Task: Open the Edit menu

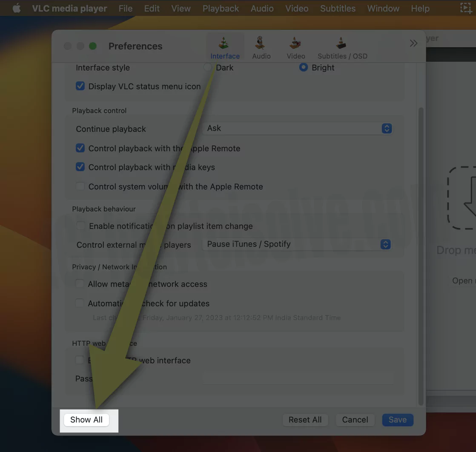Action: (152, 8)
